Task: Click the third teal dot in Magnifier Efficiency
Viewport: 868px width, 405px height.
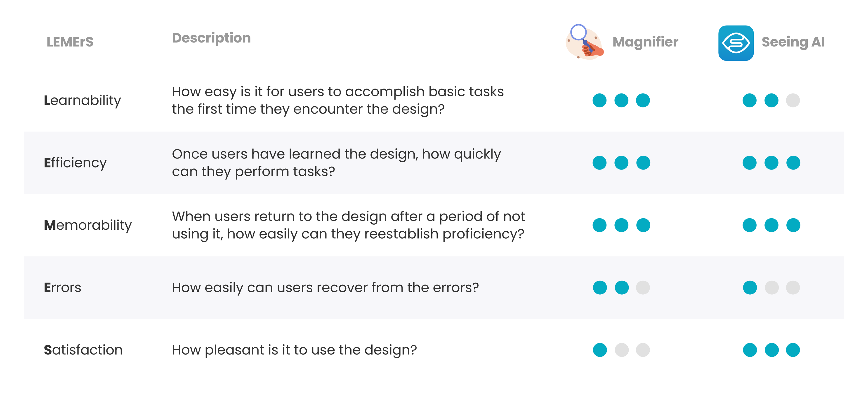Action: click(x=643, y=163)
